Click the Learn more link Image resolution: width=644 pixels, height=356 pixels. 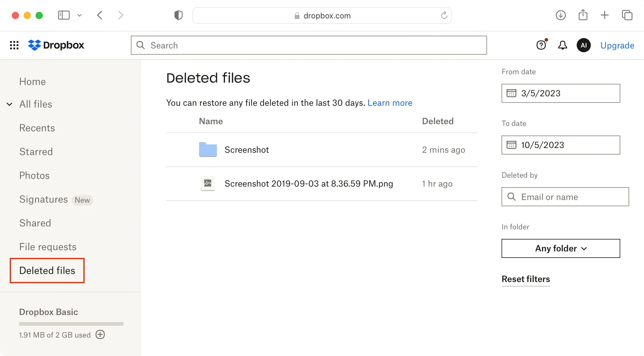click(x=390, y=103)
